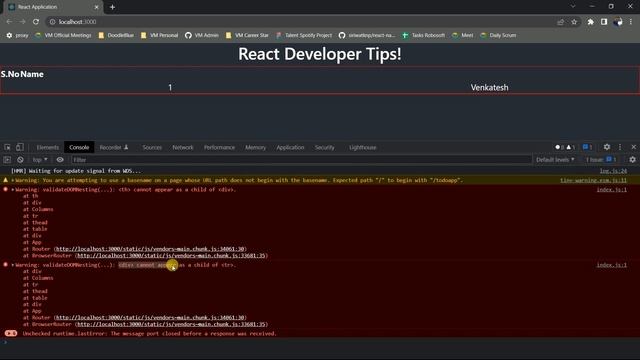The image size is (640, 360).
Task: Click the console Filter input field
Action: (302, 160)
